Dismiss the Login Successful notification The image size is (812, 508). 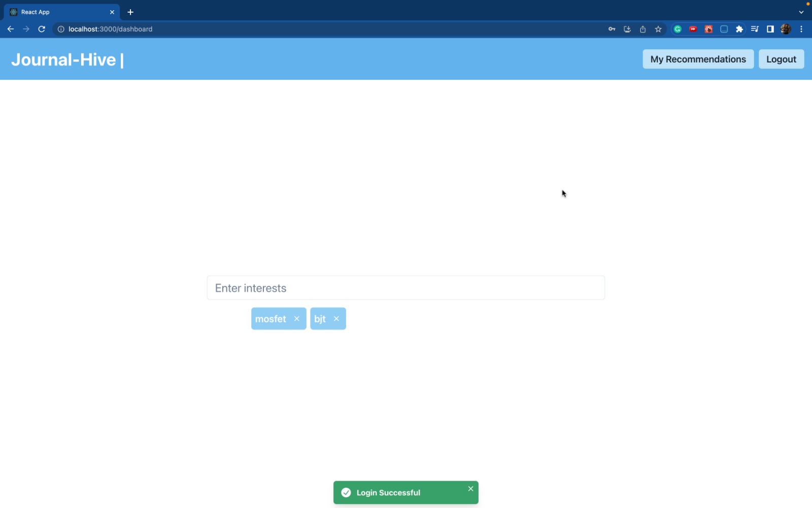coord(470,488)
